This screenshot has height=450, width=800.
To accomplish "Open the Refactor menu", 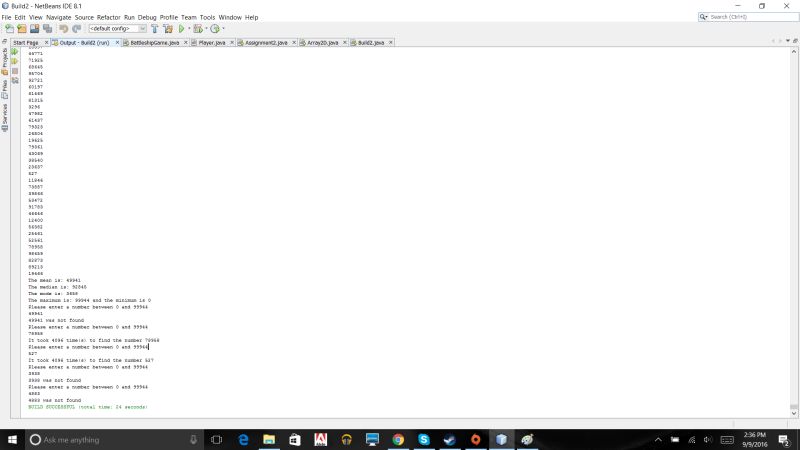I will pyautogui.click(x=109, y=17).
